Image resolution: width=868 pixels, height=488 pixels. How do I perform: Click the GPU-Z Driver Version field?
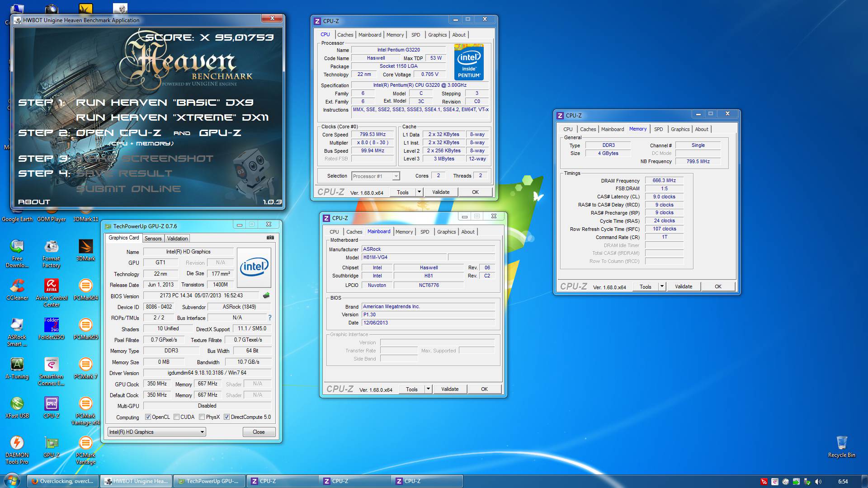207,373
